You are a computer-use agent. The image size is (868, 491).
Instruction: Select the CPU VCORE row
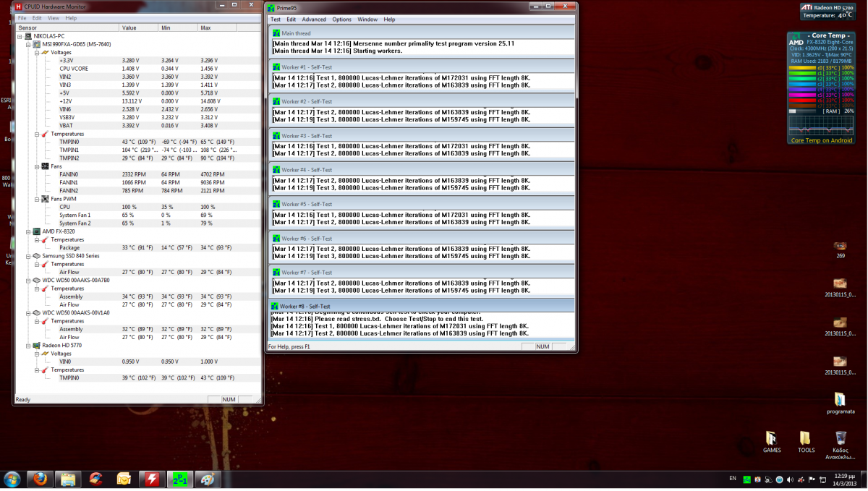click(x=137, y=69)
